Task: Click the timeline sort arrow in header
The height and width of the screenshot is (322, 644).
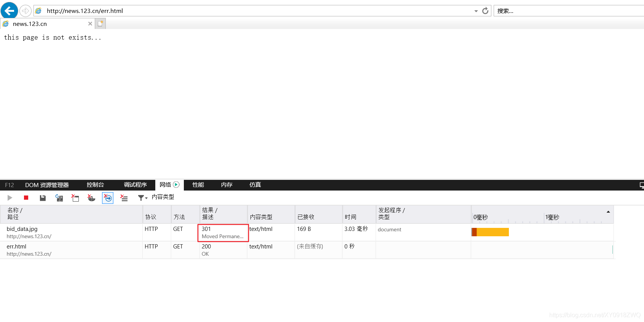Action: click(608, 212)
